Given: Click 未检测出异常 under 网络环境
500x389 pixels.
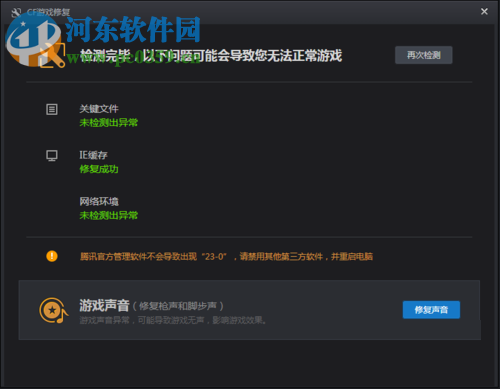Looking at the screenshot, I should [x=109, y=215].
